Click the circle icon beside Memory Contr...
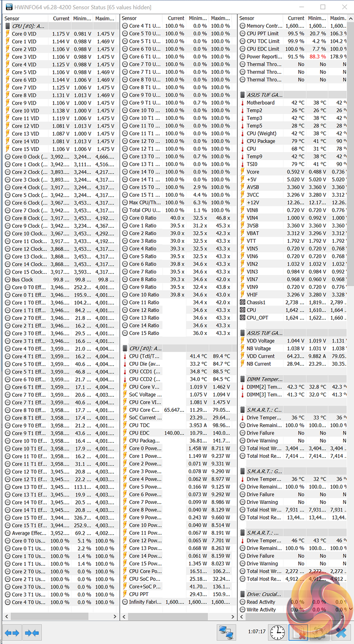Screen dimensions: 354x644 tap(243, 26)
